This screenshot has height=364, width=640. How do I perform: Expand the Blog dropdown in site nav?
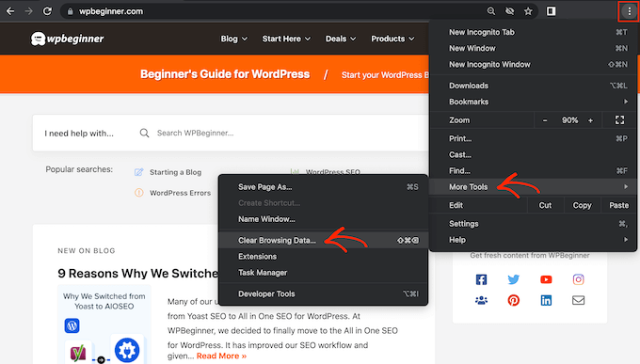click(x=233, y=39)
